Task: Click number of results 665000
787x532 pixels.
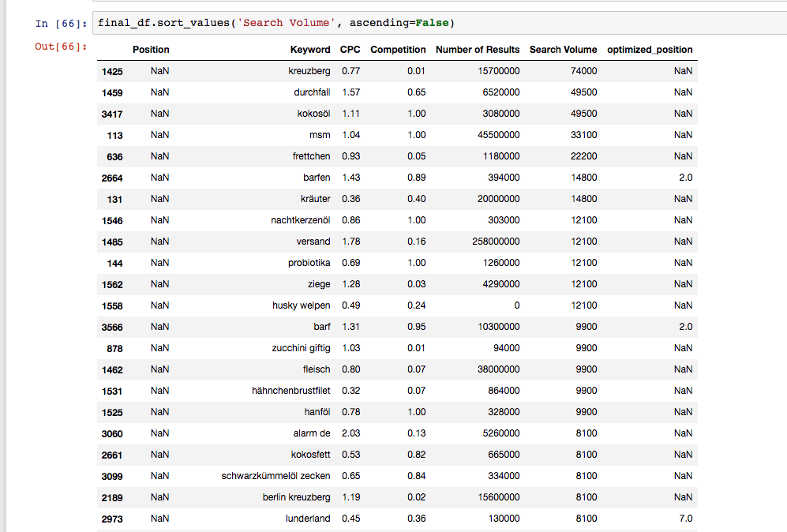Action: coord(504,455)
